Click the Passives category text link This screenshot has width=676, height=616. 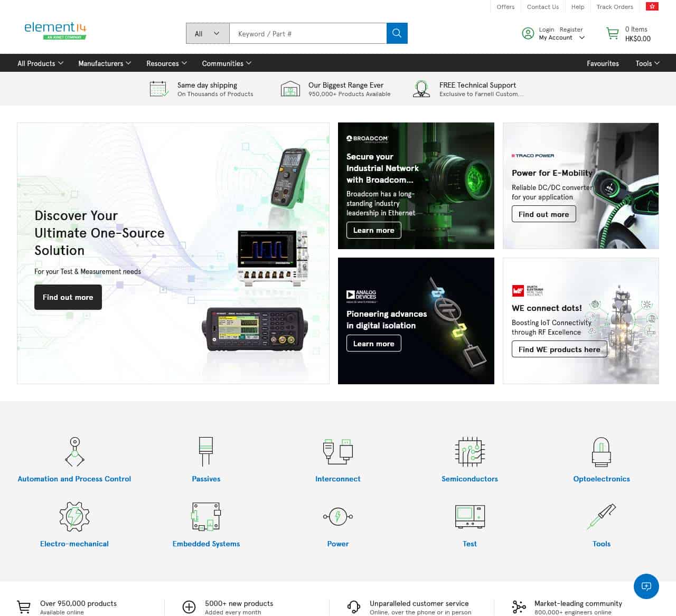click(206, 479)
